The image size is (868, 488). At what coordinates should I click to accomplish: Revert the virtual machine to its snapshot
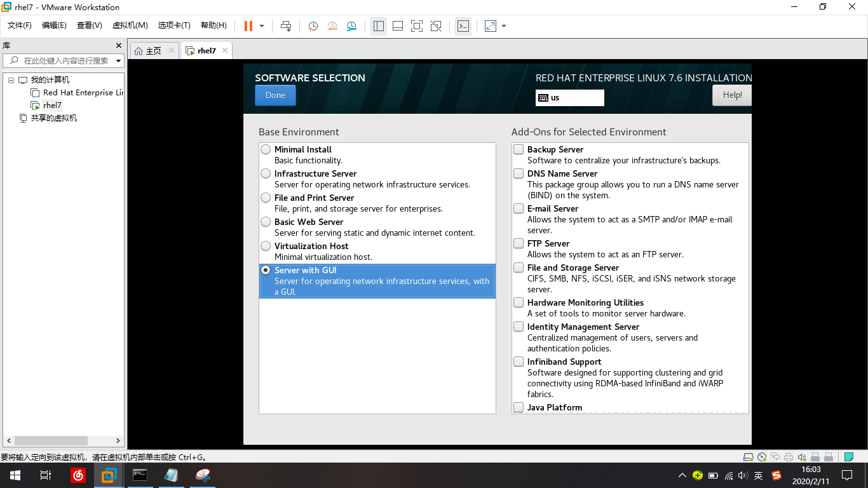coord(332,26)
